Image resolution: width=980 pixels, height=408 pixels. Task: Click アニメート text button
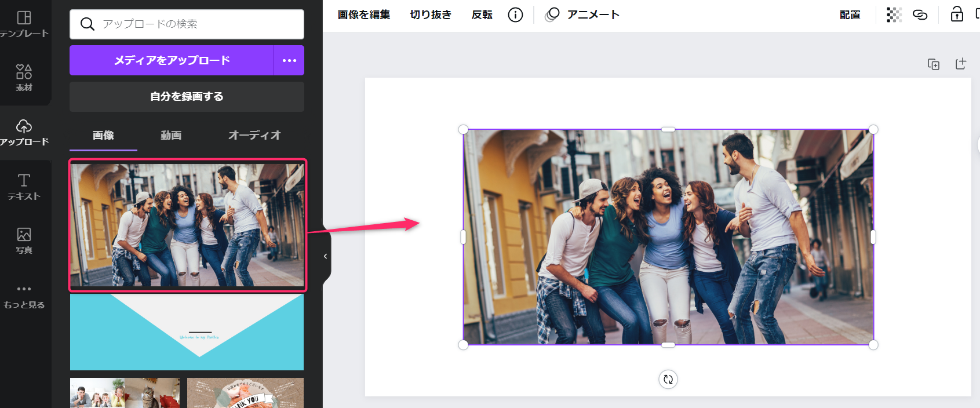593,15
